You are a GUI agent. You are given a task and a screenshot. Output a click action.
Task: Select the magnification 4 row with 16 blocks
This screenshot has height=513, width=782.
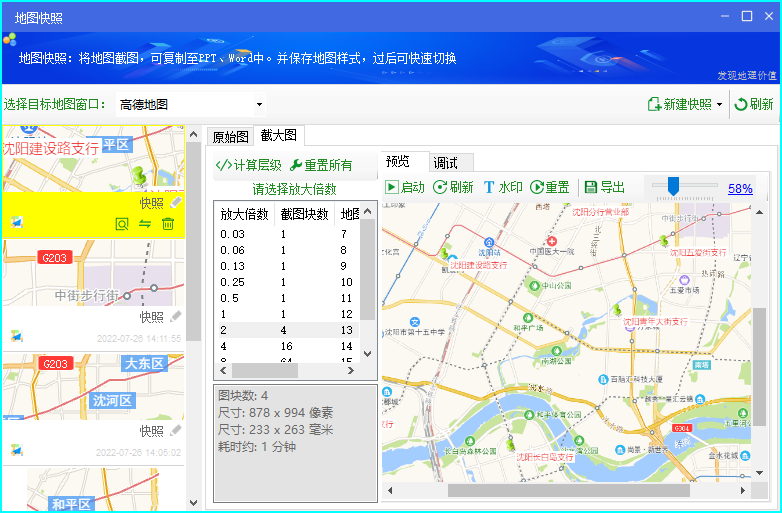click(x=287, y=345)
